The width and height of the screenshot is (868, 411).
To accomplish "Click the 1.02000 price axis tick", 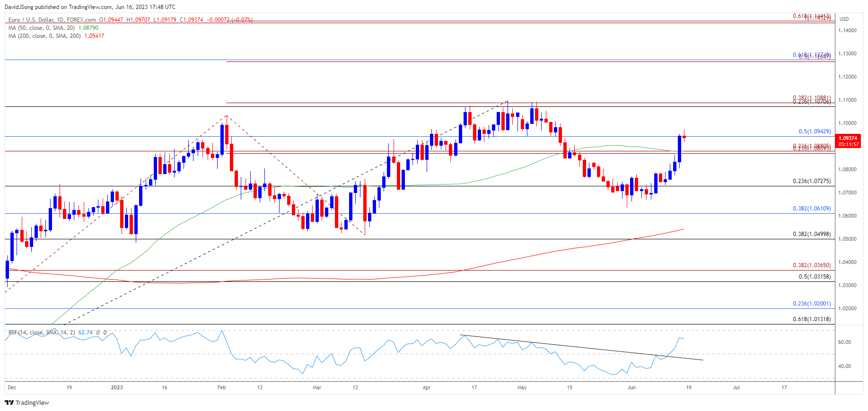I will (x=847, y=308).
